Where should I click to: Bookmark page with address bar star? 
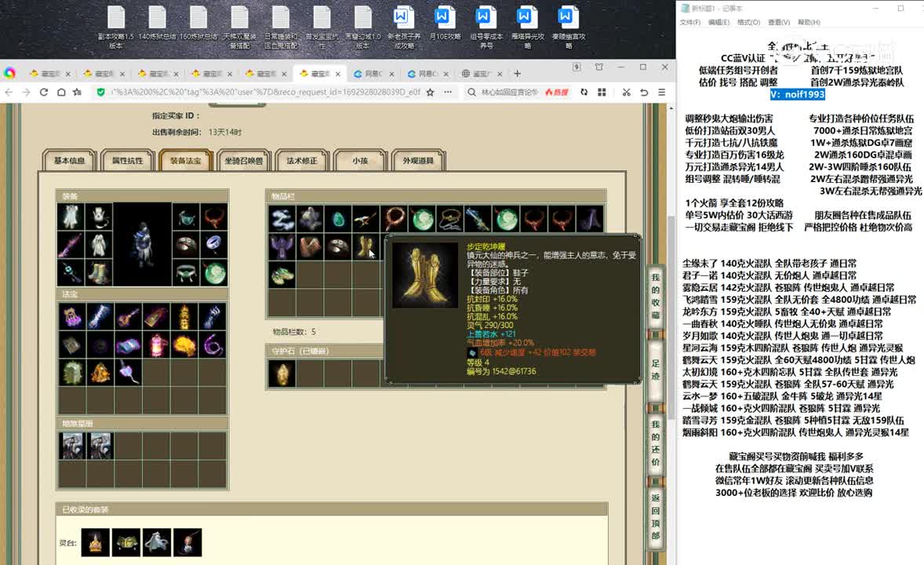coord(430,92)
